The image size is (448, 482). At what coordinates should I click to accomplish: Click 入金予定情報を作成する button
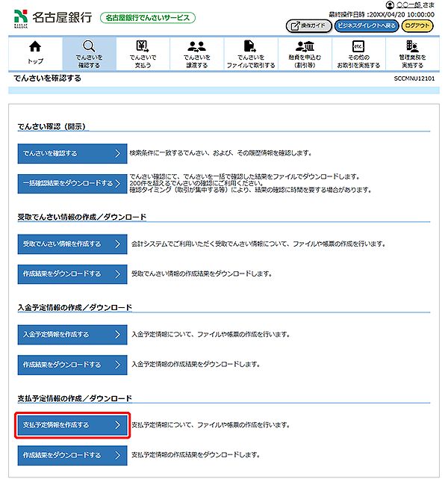(72, 335)
